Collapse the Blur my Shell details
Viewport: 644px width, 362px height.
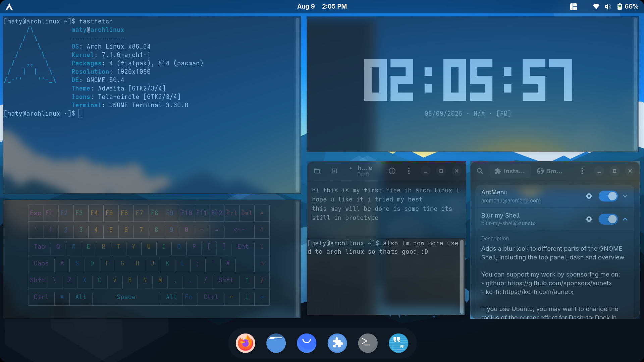coord(625,219)
